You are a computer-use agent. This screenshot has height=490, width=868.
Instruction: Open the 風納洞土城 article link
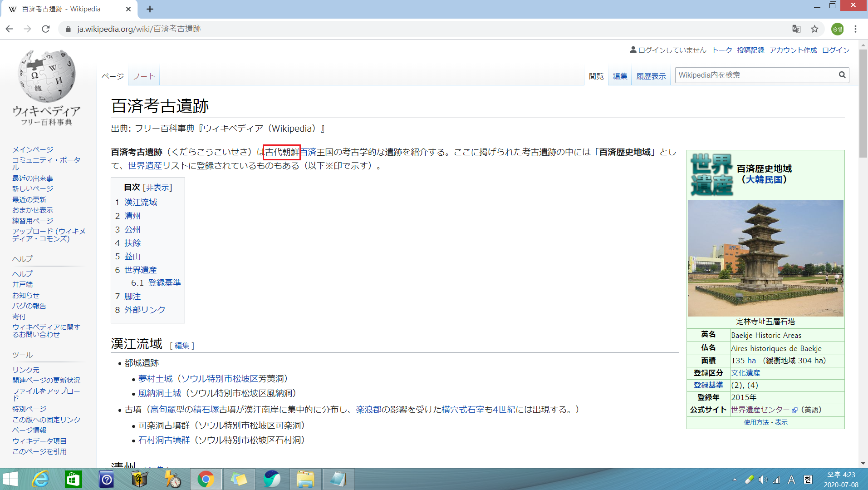tap(160, 393)
